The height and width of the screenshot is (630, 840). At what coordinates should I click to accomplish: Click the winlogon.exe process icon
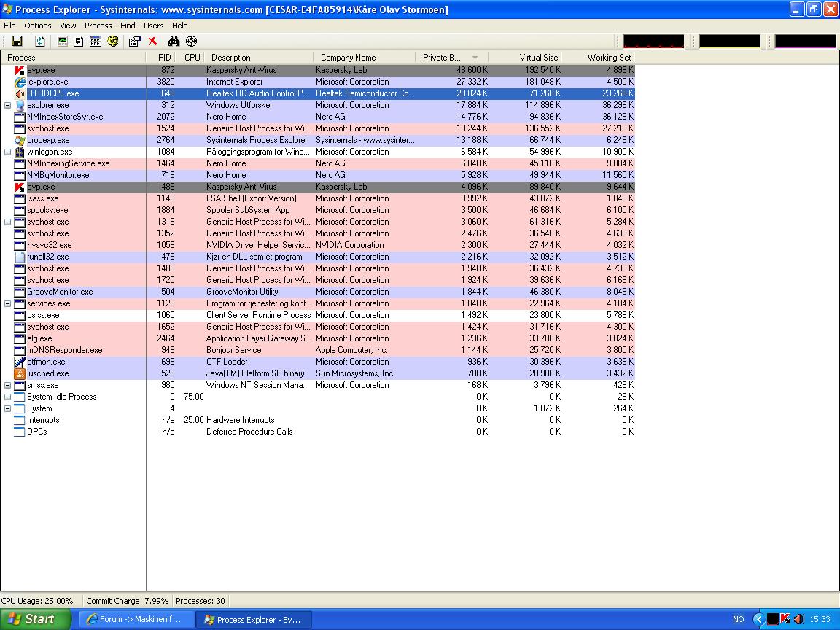click(x=20, y=152)
